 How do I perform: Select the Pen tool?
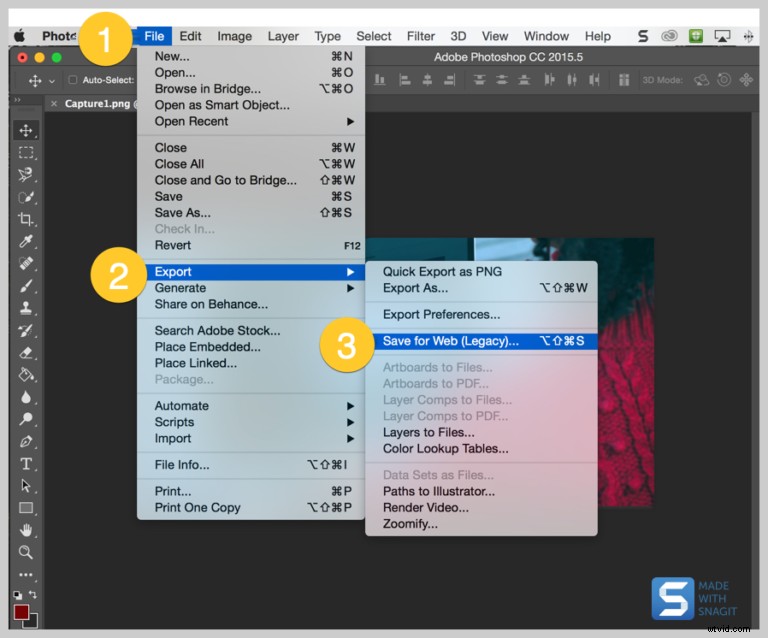click(26, 442)
